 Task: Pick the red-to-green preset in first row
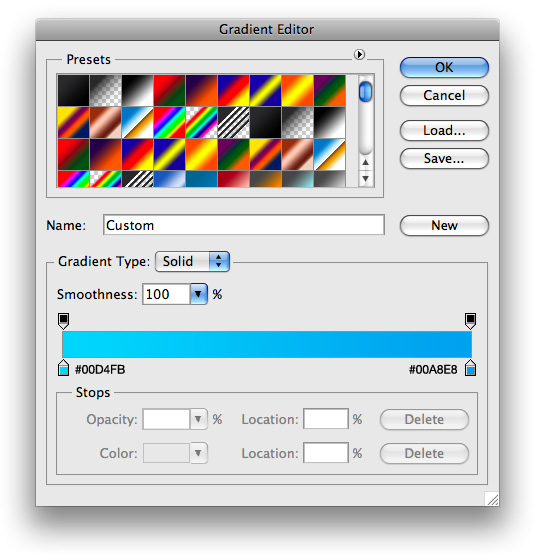(x=170, y=90)
